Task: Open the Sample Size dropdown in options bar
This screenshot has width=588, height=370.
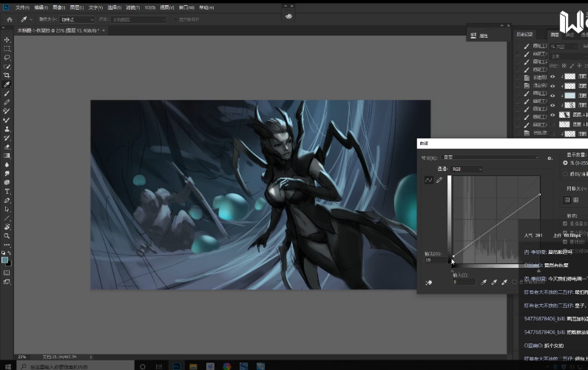Action: (77, 19)
